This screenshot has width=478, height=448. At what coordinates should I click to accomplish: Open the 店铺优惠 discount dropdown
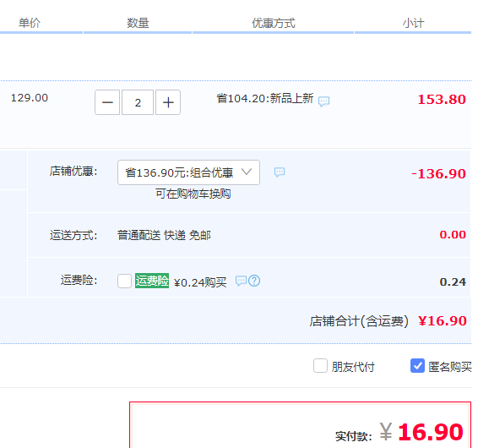click(188, 172)
